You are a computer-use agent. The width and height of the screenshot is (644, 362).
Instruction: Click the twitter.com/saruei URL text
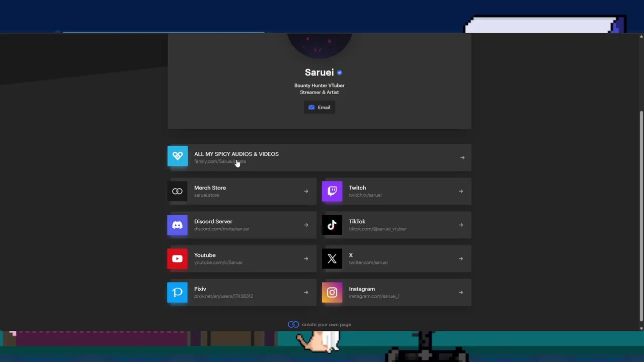pos(368,262)
